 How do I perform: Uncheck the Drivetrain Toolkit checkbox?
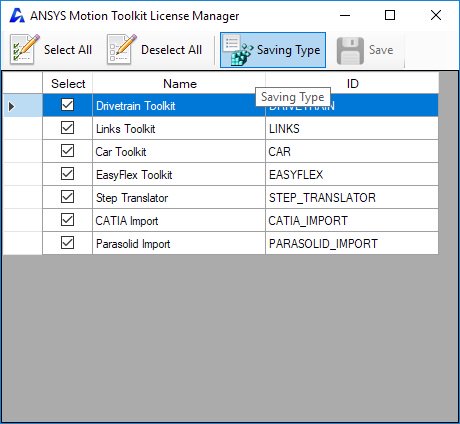coord(67,105)
